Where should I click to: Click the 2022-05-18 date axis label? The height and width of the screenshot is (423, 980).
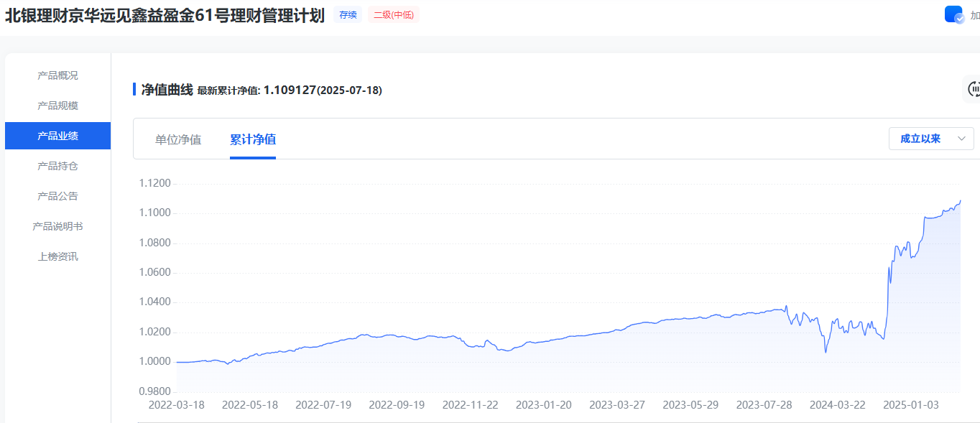[x=249, y=405]
